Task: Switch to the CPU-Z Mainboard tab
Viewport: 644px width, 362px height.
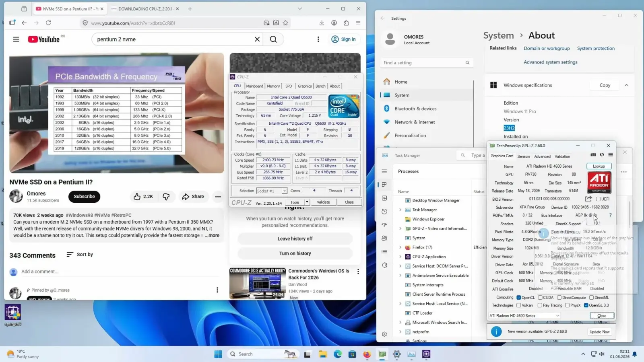Action: [x=254, y=86]
